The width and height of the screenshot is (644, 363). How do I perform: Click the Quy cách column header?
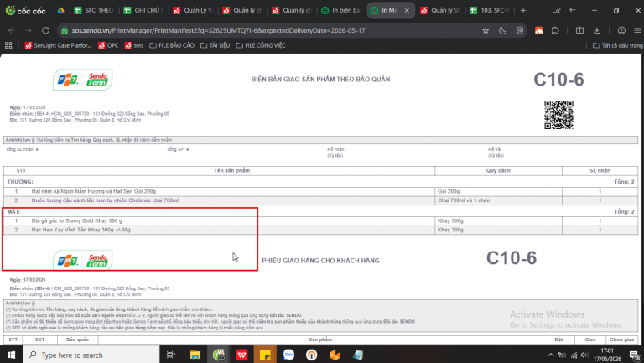[x=498, y=170]
